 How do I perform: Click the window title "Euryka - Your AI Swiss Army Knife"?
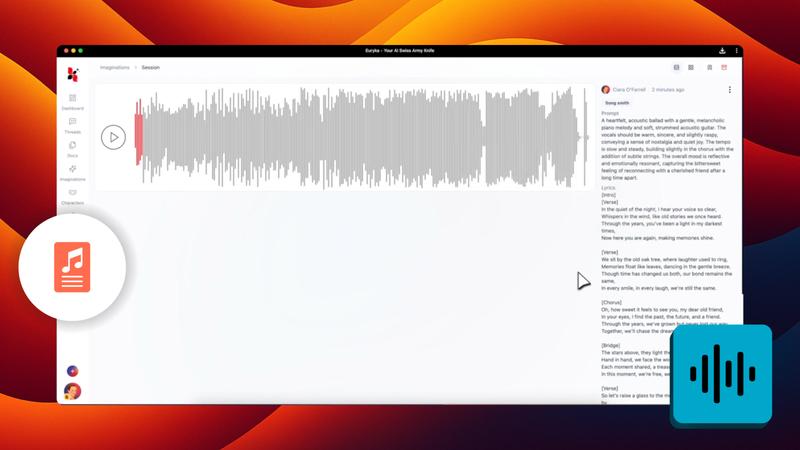[399, 51]
